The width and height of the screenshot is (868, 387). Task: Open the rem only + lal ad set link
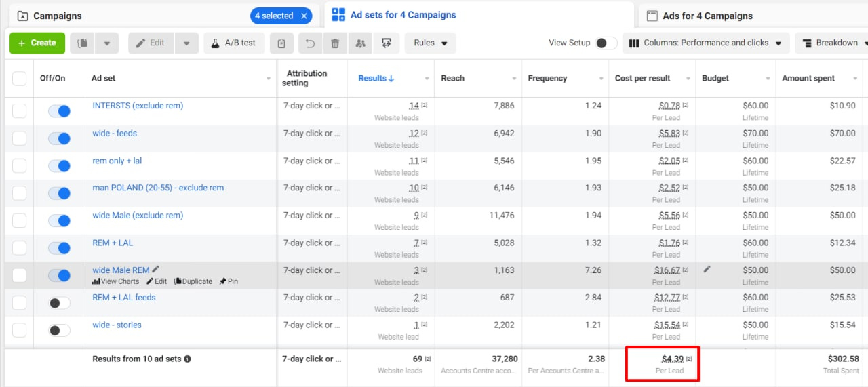tap(117, 161)
